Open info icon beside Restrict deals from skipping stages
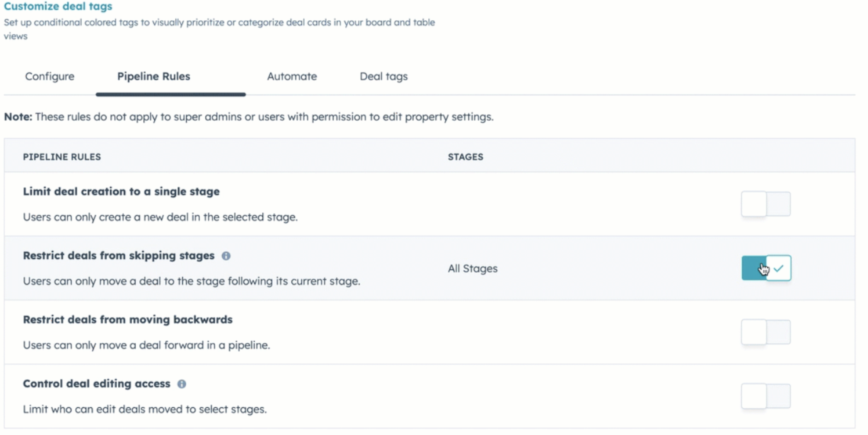 tap(226, 256)
